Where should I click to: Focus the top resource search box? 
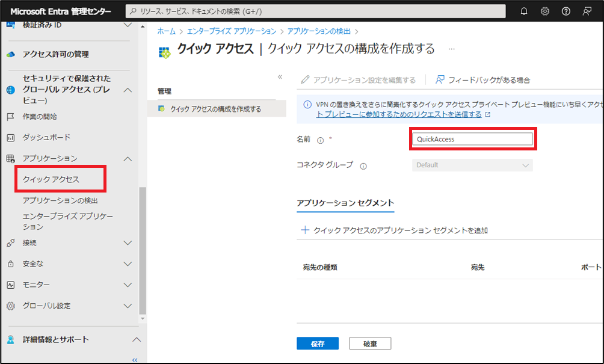pyautogui.click(x=315, y=11)
